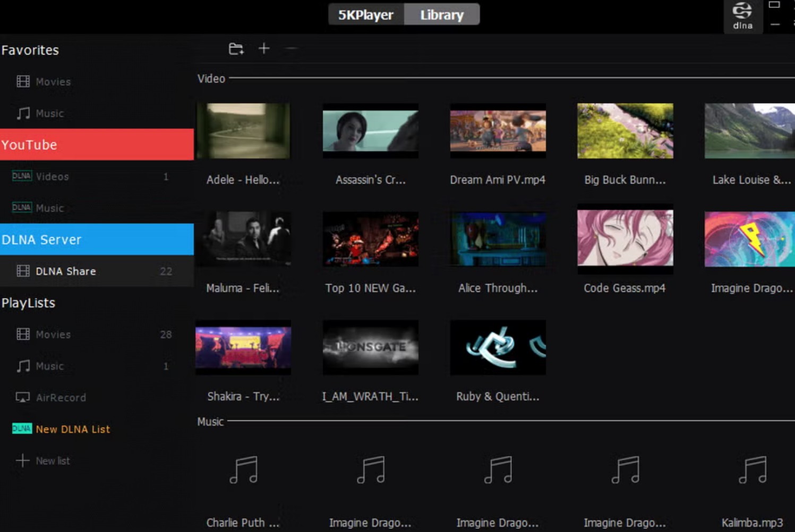Select the DLNA Share list
The width and height of the screenshot is (795, 532).
point(66,271)
